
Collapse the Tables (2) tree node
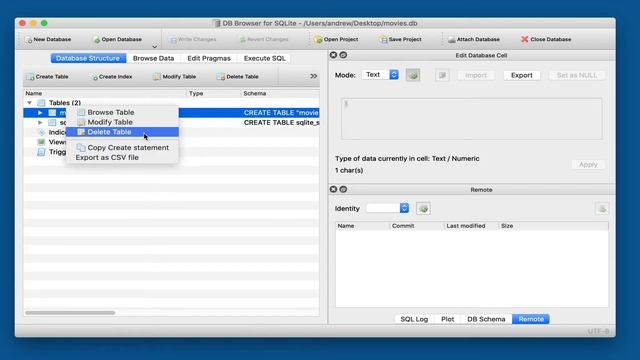(x=29, y=103)
